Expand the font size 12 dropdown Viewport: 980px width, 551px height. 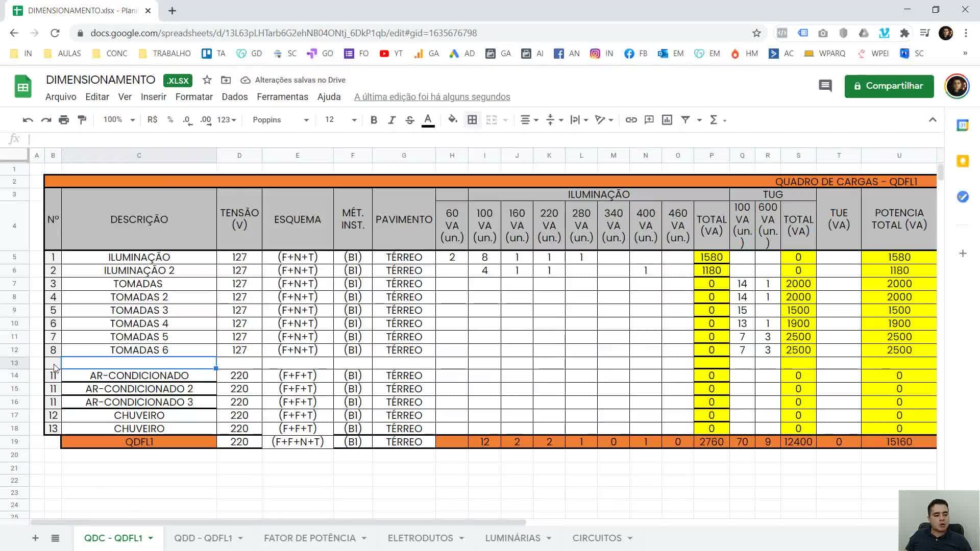click(x=340, y=120)
